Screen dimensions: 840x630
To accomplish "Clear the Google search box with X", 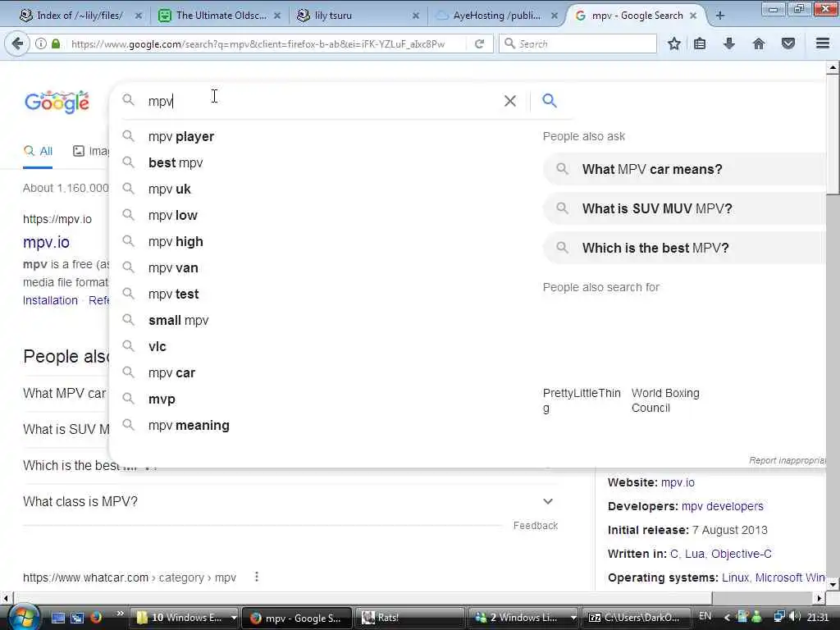I will coord(510,101).
